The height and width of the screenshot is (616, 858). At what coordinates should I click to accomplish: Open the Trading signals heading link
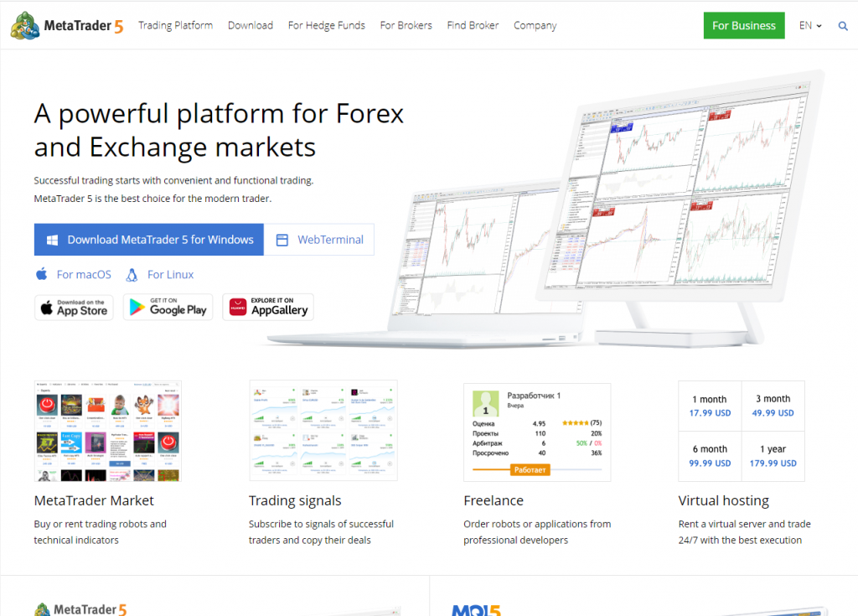295,500
